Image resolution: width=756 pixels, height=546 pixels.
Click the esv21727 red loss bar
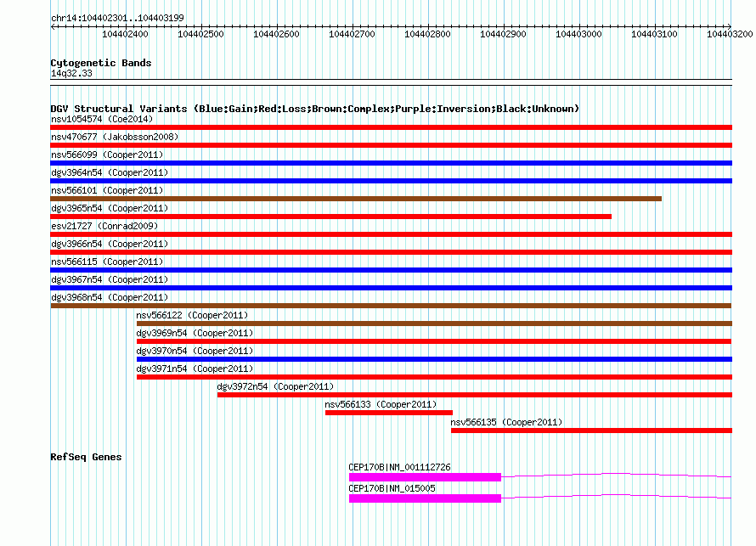point(391,234)
